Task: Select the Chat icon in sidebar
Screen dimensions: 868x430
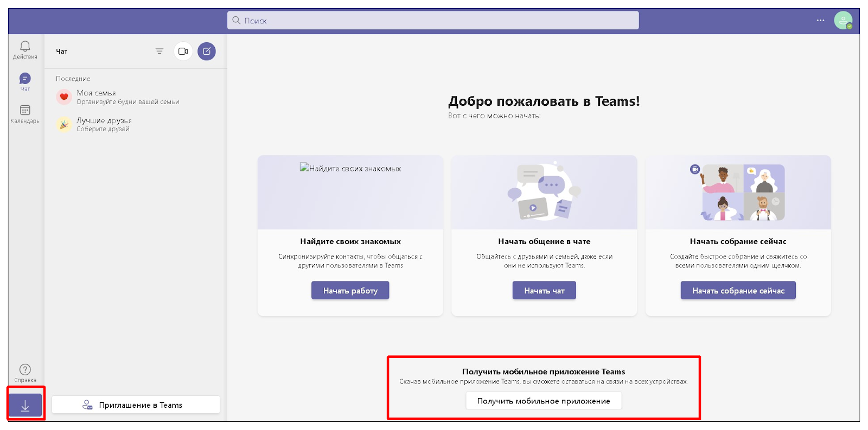Action: (x=25, y=81)
